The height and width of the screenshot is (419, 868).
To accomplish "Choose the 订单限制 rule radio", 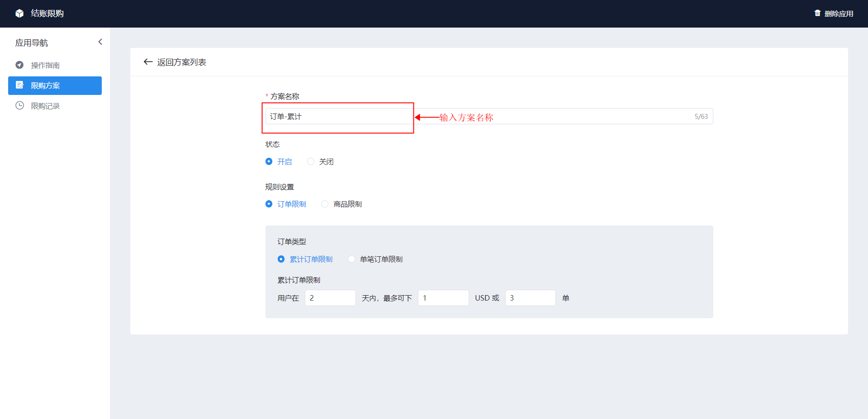I will click(x=269, y=204).
